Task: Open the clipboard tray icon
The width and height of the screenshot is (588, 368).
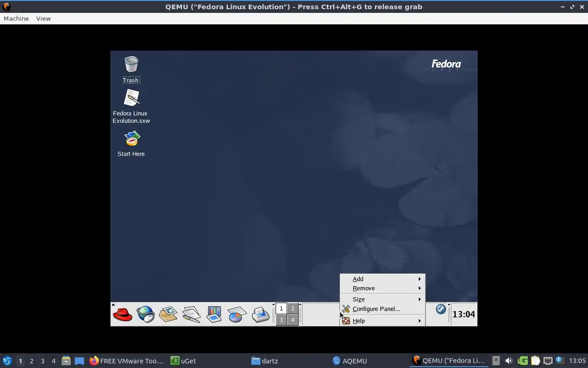Action: coord(535,361)
